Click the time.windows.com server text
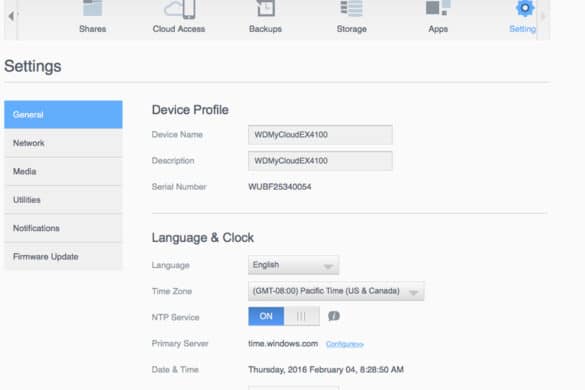585x390 pixels. (283, 343)
